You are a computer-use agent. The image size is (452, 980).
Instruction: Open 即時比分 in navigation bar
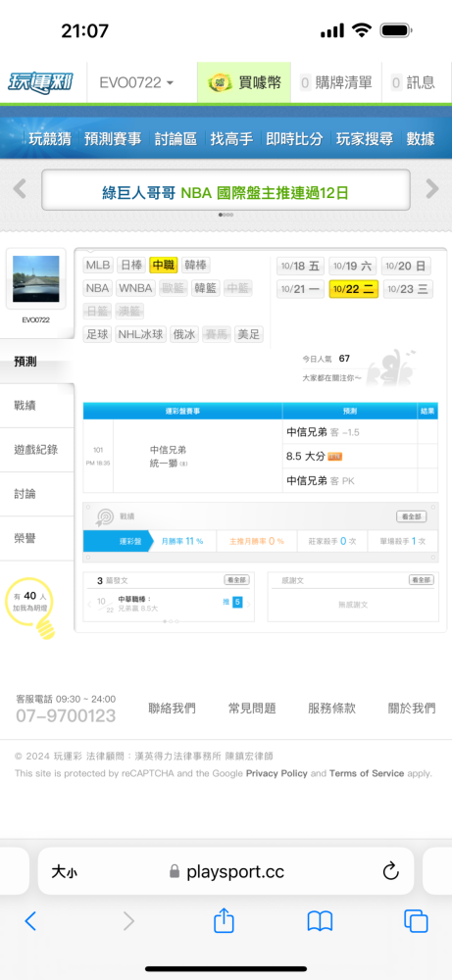294,139
